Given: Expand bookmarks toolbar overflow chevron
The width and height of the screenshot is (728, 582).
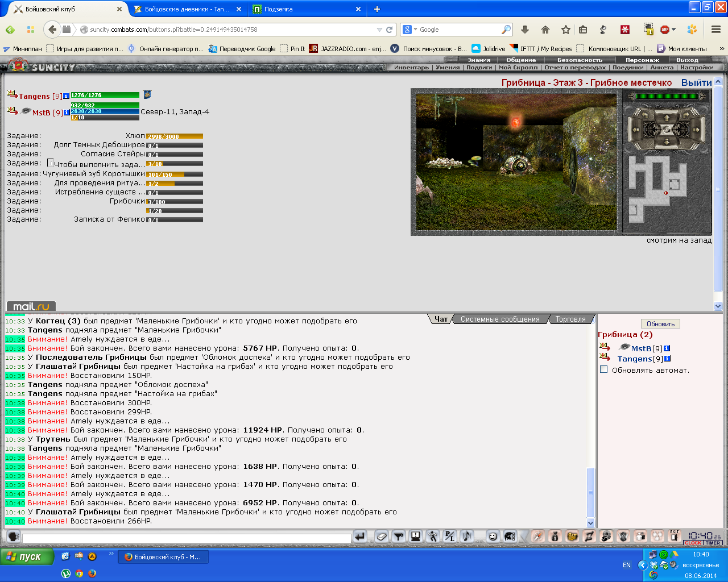Looking at the screenshot, I should click(722, 48).
